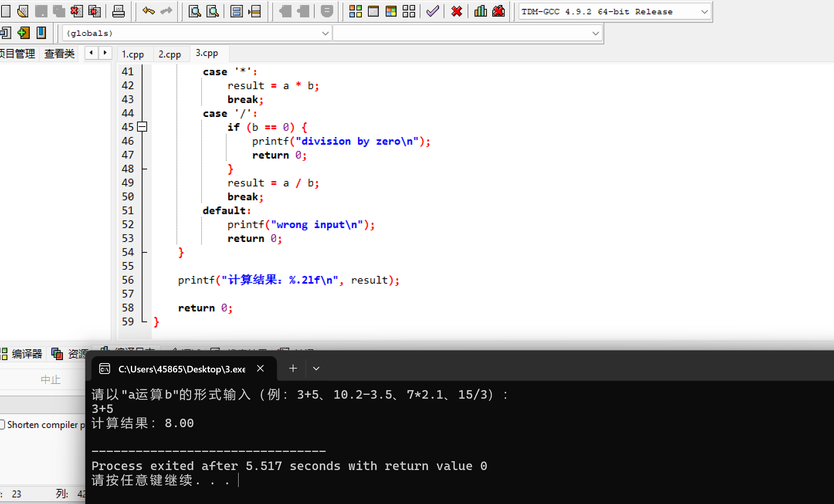Open the 查看类 class browser tab
The height and width of the screenshot is (504, 834).
[x=59, y=53]
